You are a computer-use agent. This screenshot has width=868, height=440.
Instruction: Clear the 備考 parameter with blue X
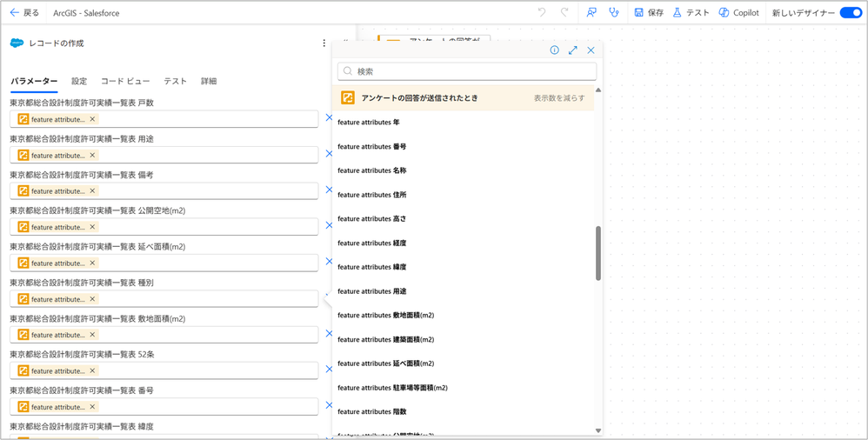[328, 190]
